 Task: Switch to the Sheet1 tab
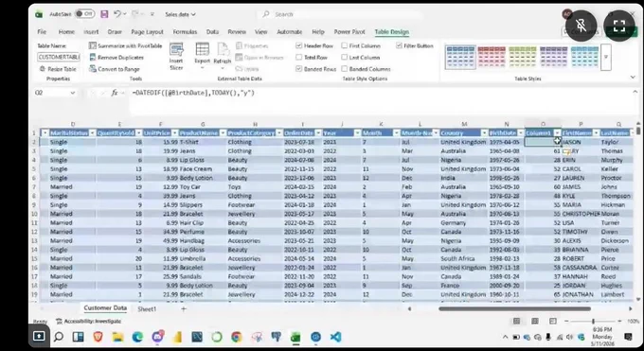[147, 309]
